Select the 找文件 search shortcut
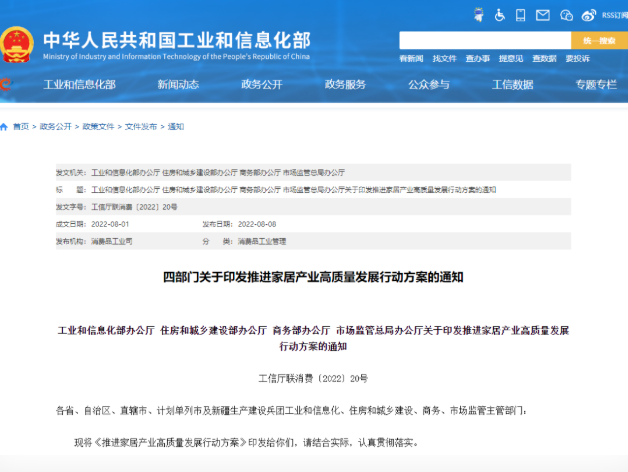628x472 pixels. coord(445,58)
